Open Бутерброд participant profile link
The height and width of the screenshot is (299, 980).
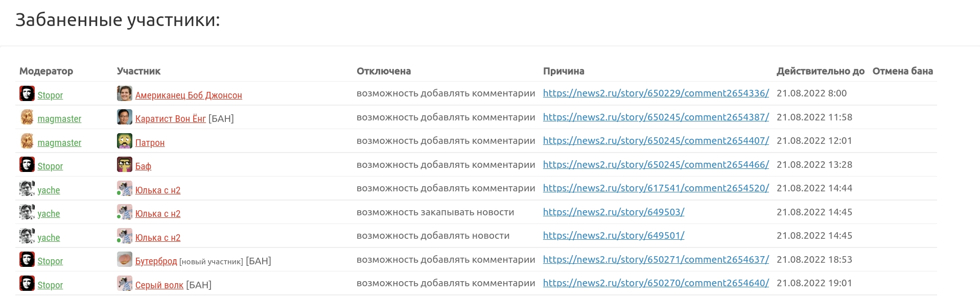[156, 261]
